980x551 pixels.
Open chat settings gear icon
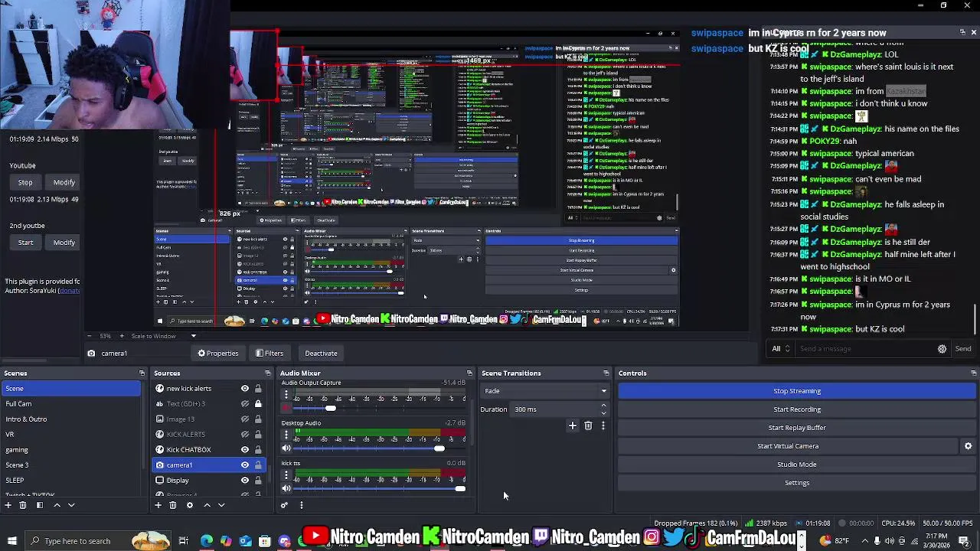point(942,349)
